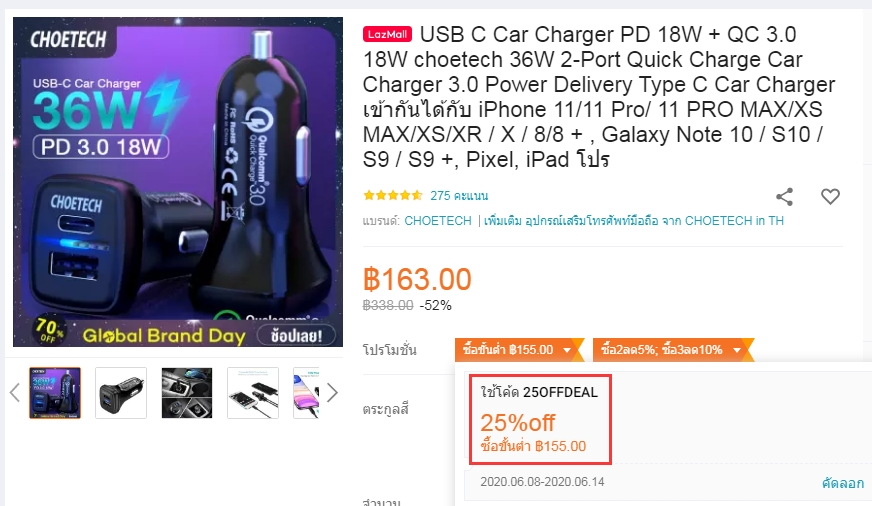The image size is (872, 506).
Task: Click the main product image
Action: click(178, 182)
